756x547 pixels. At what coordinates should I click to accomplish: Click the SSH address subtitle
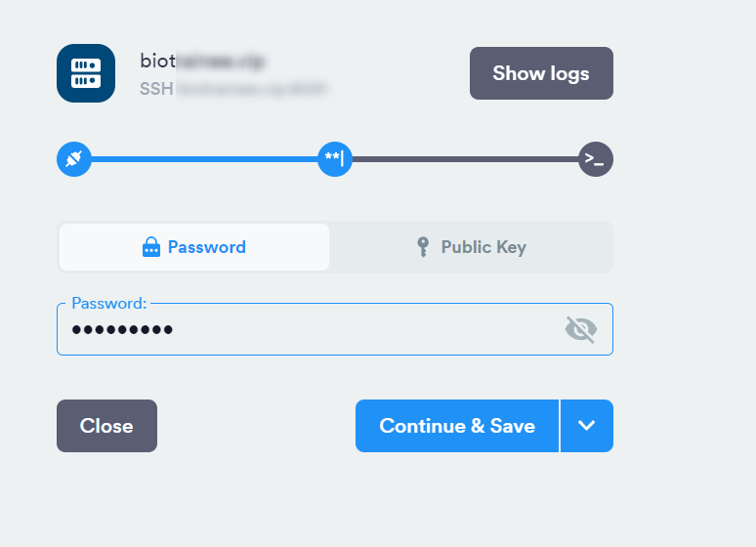(x=233, y=89)
